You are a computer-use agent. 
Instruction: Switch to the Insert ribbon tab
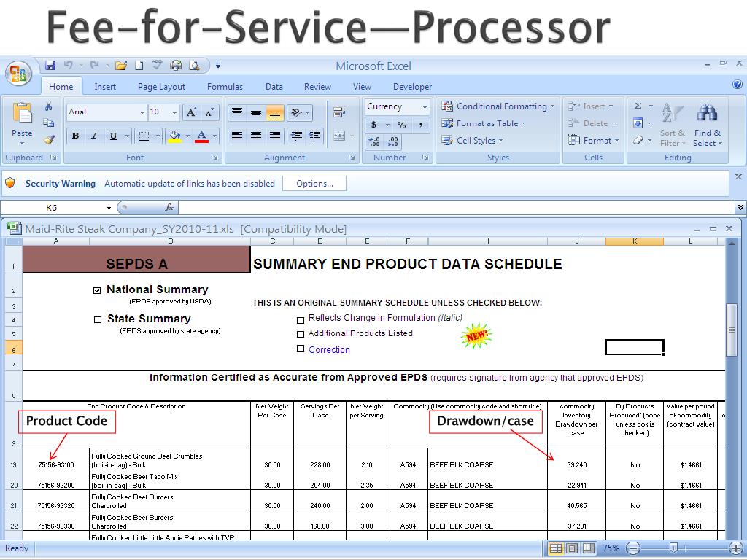[105, 87]
